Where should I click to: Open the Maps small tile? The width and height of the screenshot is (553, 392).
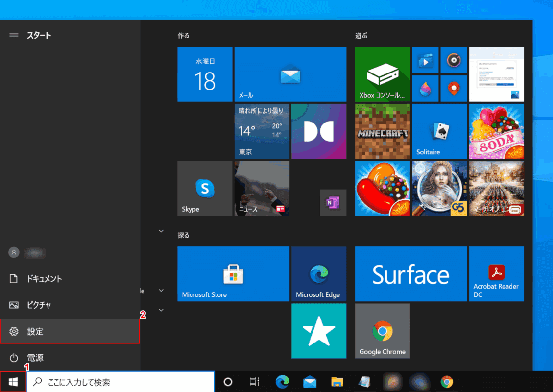454,89
